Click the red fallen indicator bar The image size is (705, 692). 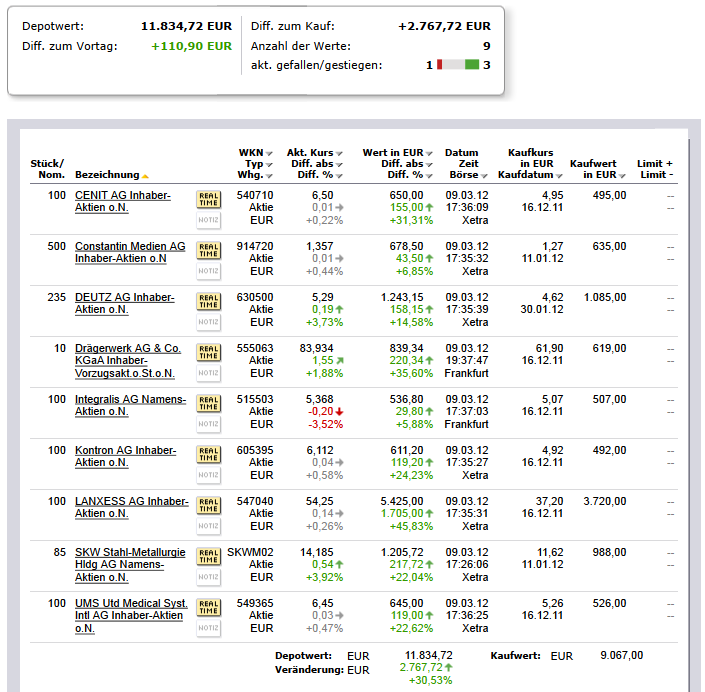click(439, 65)
